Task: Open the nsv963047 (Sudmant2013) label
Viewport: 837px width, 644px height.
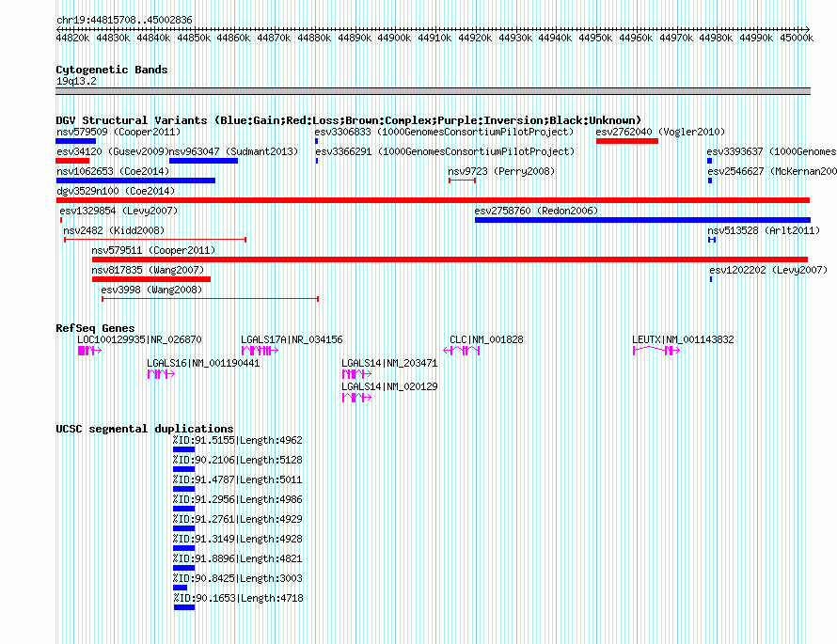Action: 233,151
